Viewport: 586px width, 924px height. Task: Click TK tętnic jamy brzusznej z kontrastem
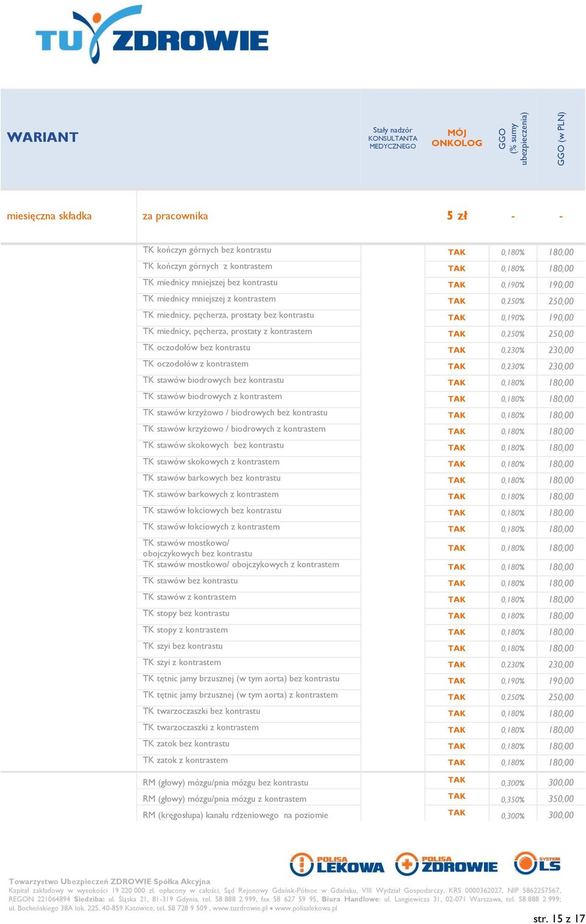(x=241, y=695)
